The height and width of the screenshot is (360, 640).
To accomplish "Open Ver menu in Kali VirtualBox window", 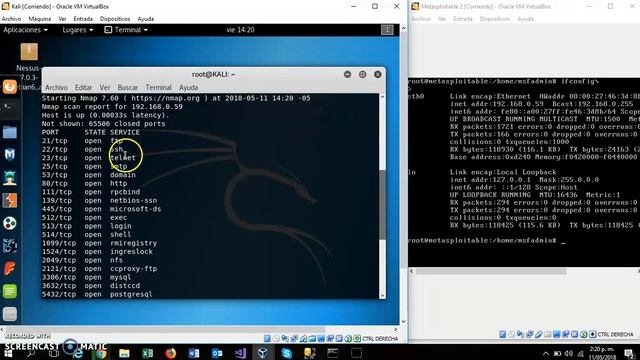I will pyautogui.click(x=62, y=19).
